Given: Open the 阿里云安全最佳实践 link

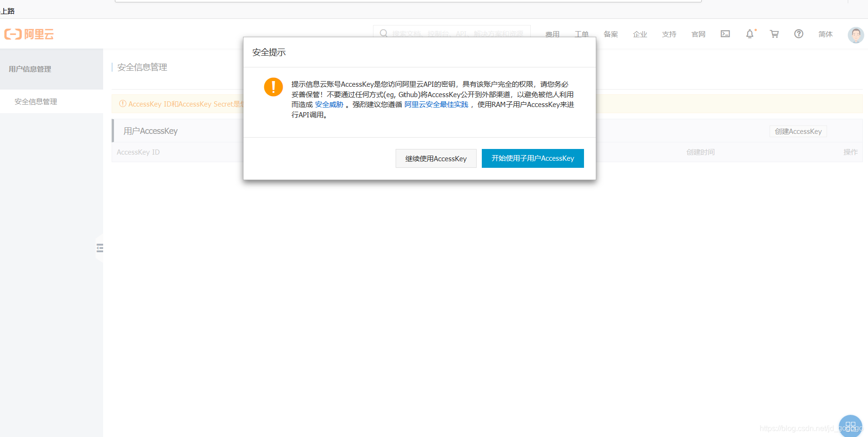Looking at the screenshot, I should point(436,105).
